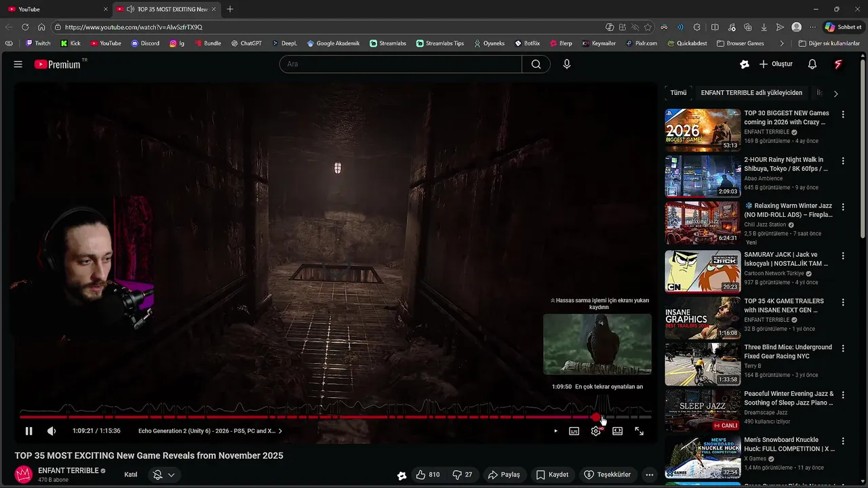Start voice search with microphone icon
Viewport: 868px width, 488px height.
[x=567, y=64]
